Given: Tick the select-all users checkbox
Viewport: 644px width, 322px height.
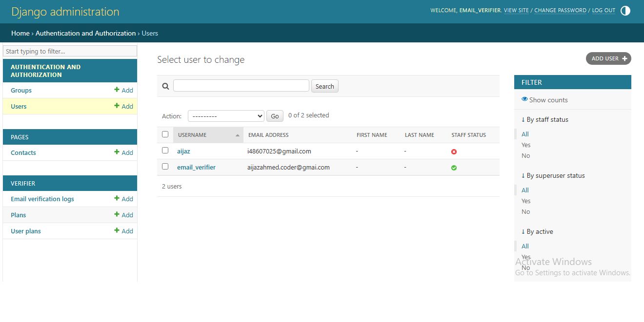Looking at the screenshot, I should [x=165, y=134].
